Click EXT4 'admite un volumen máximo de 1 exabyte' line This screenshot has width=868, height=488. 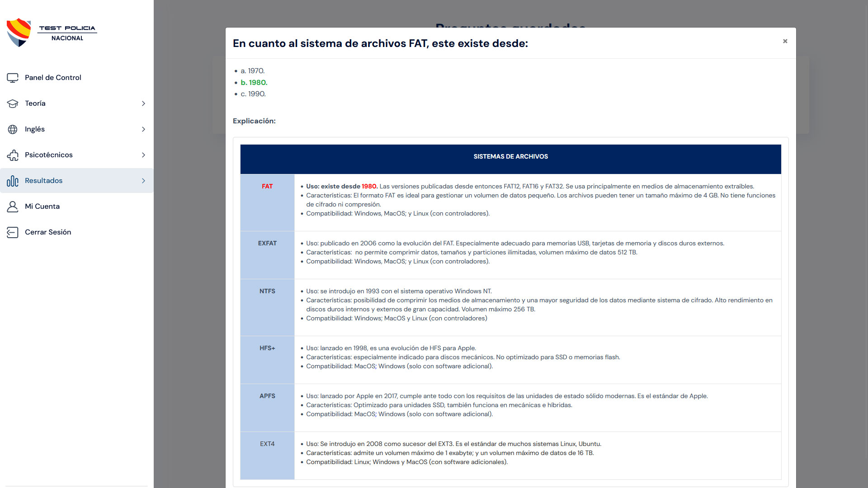[450, 453]
